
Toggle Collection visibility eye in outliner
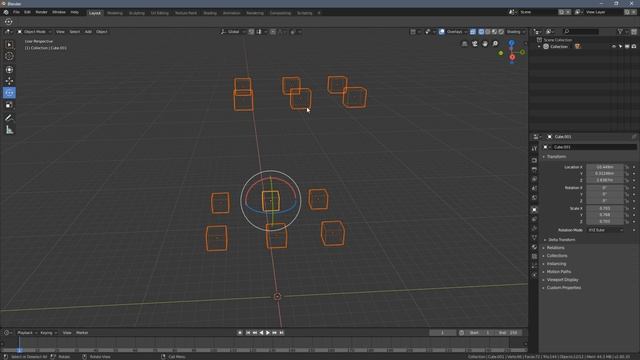(x=614, y=47)
